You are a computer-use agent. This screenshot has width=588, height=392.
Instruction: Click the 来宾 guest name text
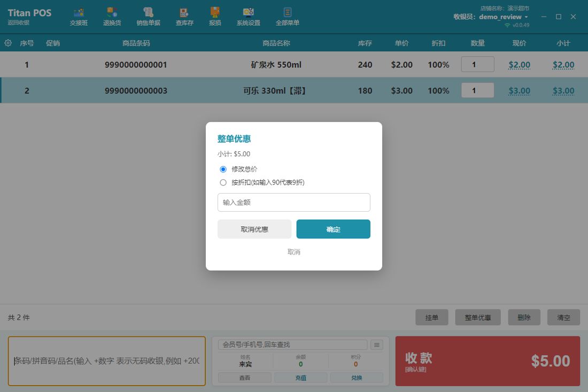pos(245,364)
